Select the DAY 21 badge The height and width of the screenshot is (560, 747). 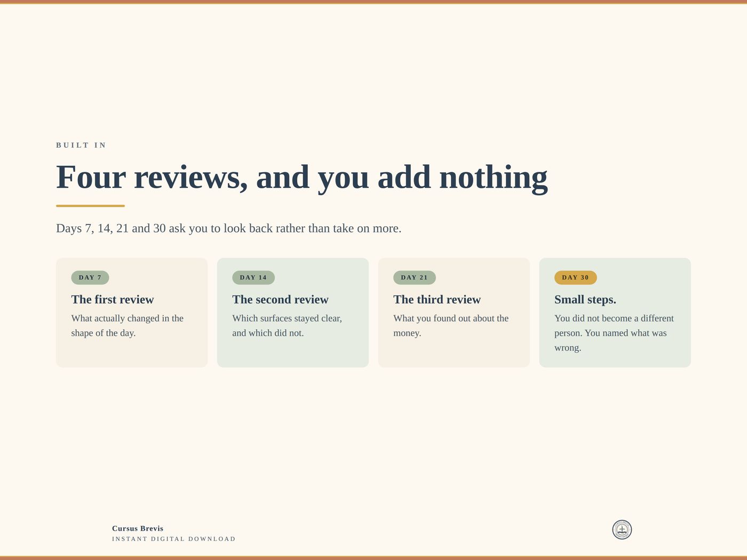[415, 277]
